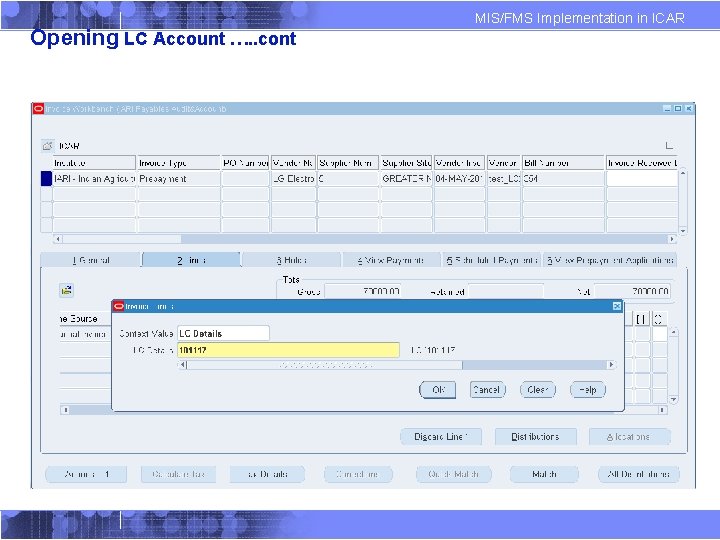Click down arrow of lines vertical scrollbar
The height and width of the screenshot is (540, 720).
tap(674, 400)
